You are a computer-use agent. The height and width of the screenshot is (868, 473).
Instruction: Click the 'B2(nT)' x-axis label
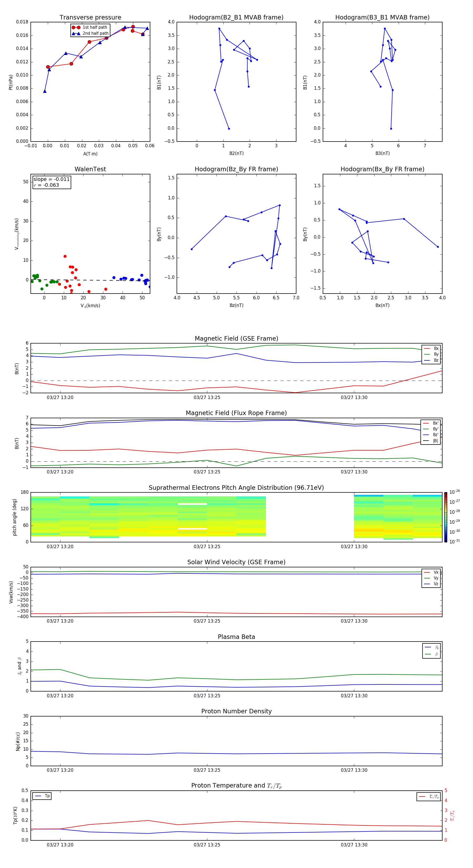pyautogui.click(x=236, y=153)
